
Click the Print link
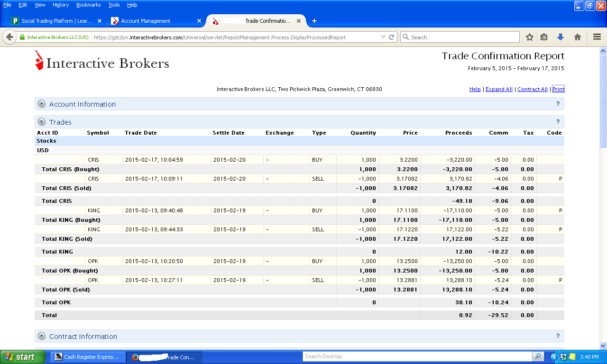coord(558,89)
